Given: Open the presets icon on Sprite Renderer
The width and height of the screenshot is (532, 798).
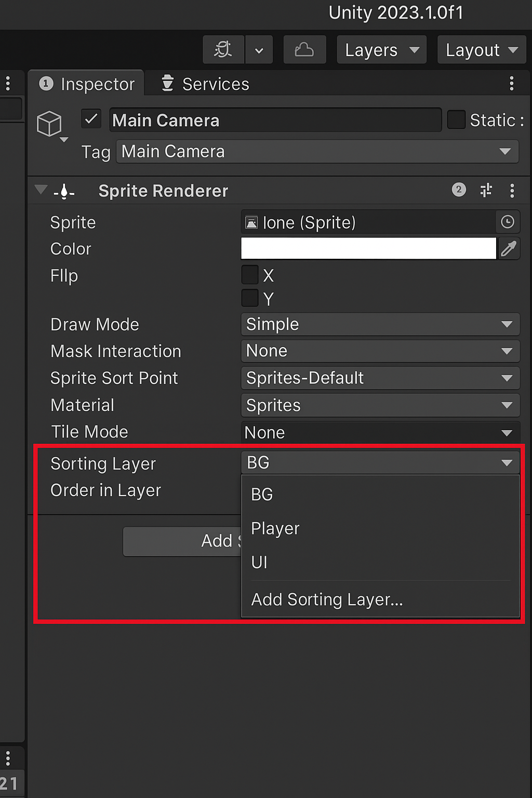Looking at the screenshot, I should [x=485, y=190].
